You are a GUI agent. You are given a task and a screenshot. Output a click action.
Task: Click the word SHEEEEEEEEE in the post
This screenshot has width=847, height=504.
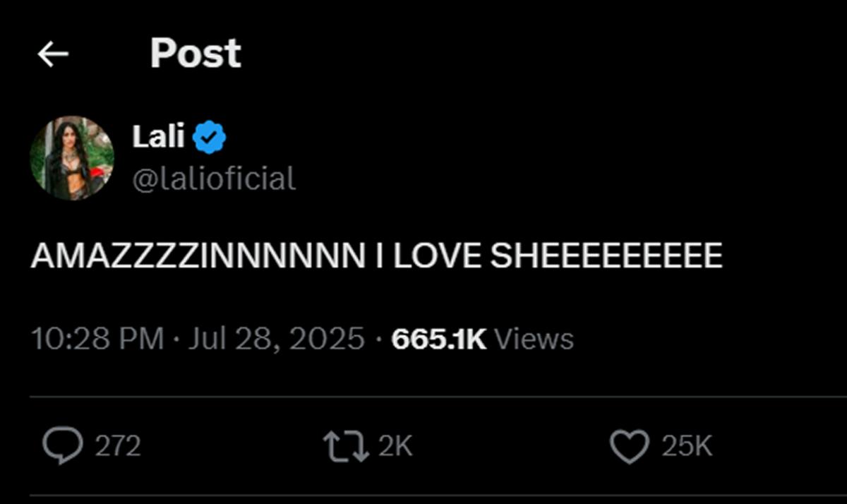606,256
